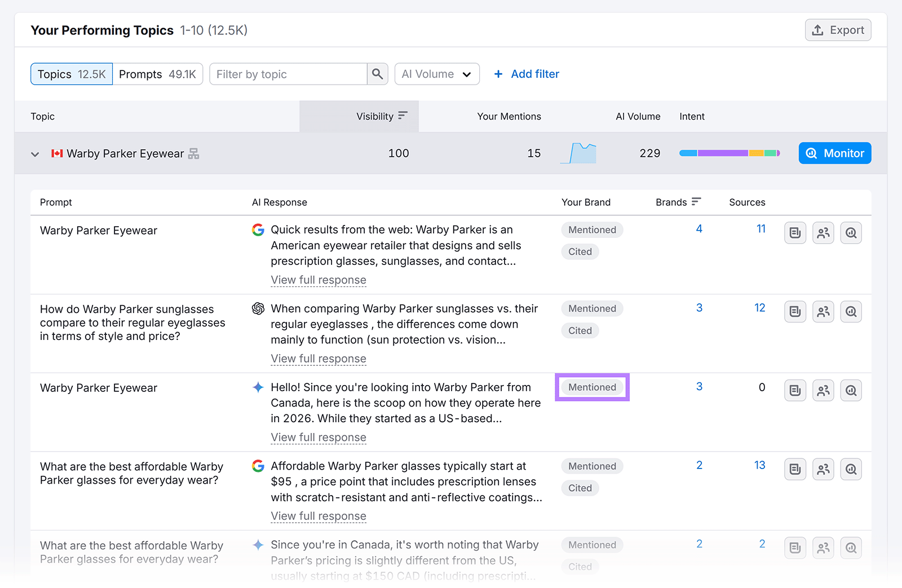Switch to the Topics tab
The width and height of the screenshot is (902, 588).
pyautogui.click(x=72, y=74)
